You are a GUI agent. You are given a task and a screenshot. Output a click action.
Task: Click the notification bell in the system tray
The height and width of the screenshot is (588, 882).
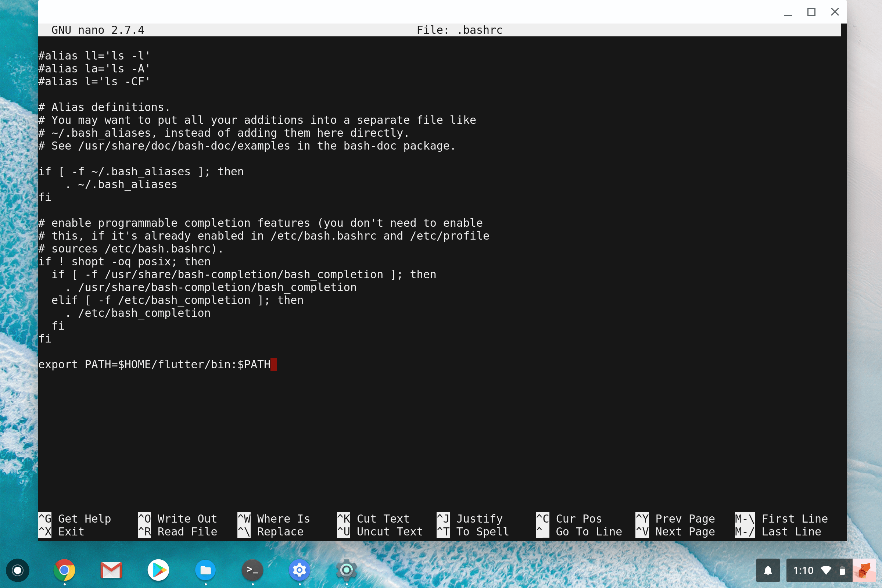[x=768, y=570]
